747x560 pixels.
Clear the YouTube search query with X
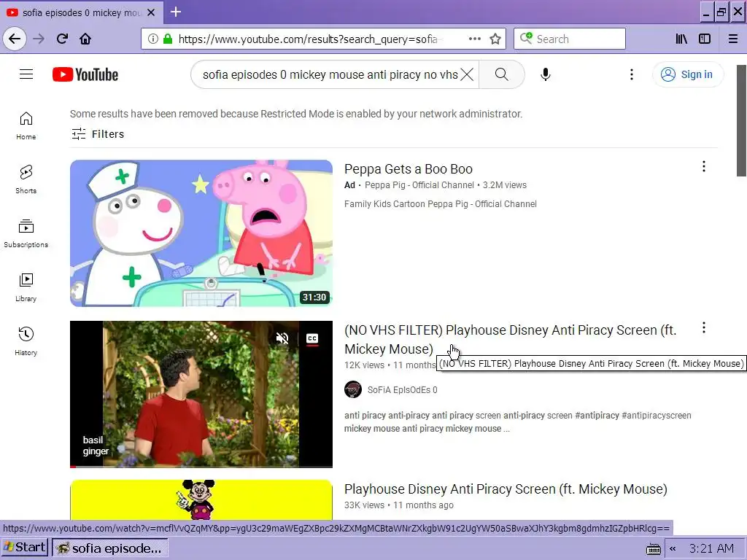pos(468,74)
